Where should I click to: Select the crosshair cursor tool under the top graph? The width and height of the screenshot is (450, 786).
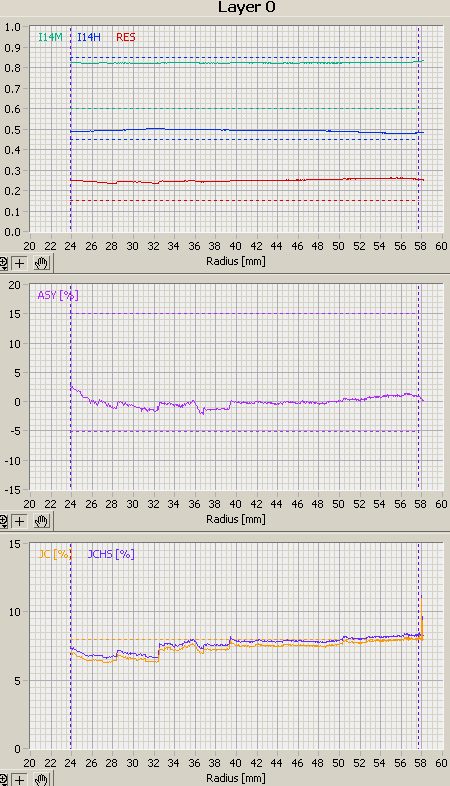pyautogui.click(x=20, y=263)
